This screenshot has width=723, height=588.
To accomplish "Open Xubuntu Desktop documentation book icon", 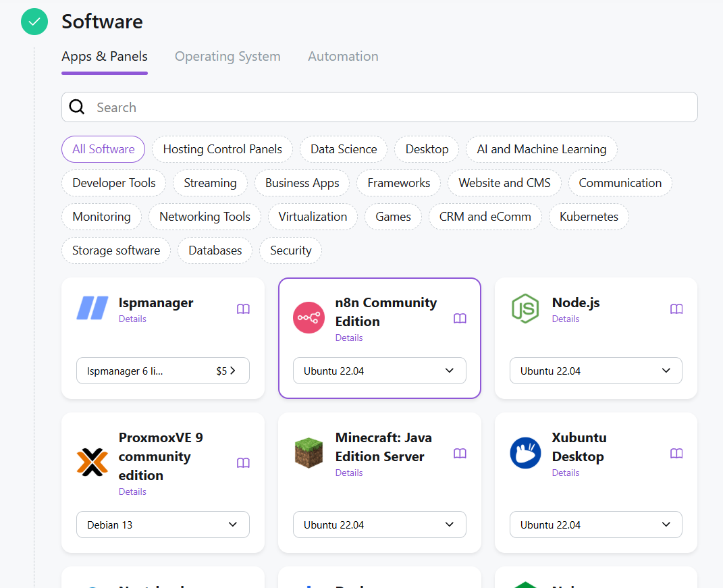I will [x=676, y=454].
